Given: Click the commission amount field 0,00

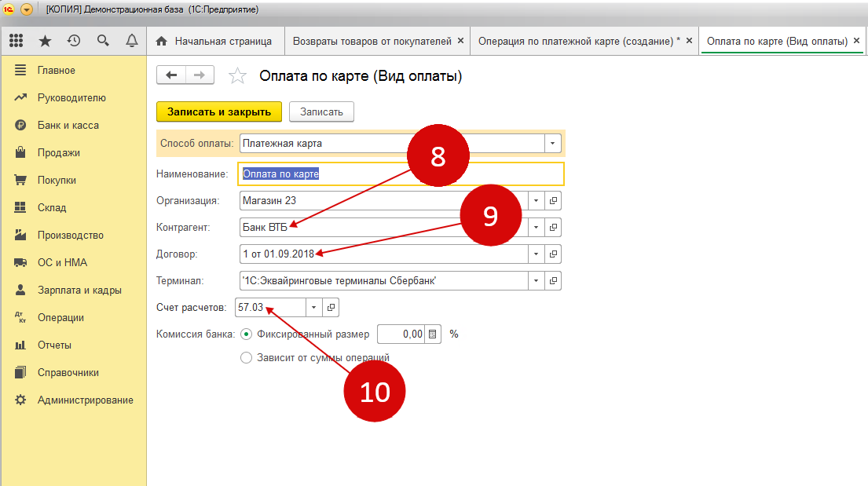Looking at the screenshot, I should (x=401, y=334).
